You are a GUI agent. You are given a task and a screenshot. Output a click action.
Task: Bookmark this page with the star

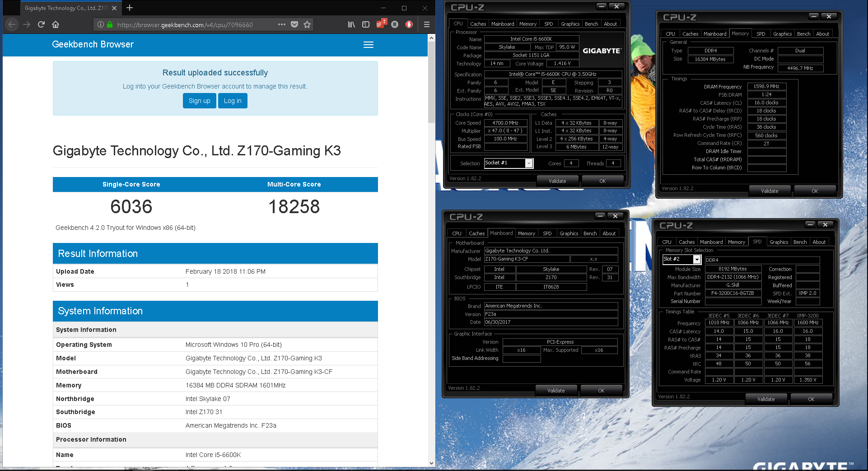[x=307, y=24]
